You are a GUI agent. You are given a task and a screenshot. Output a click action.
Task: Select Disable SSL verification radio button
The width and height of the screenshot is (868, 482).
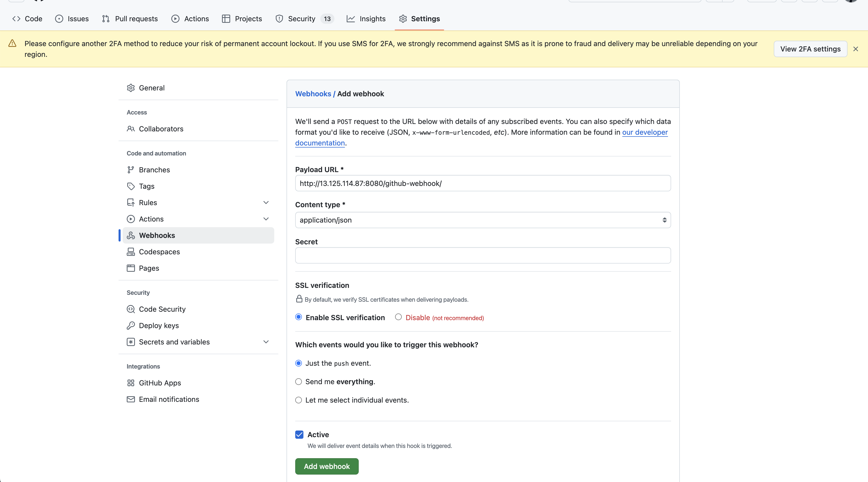pos(398,317)
